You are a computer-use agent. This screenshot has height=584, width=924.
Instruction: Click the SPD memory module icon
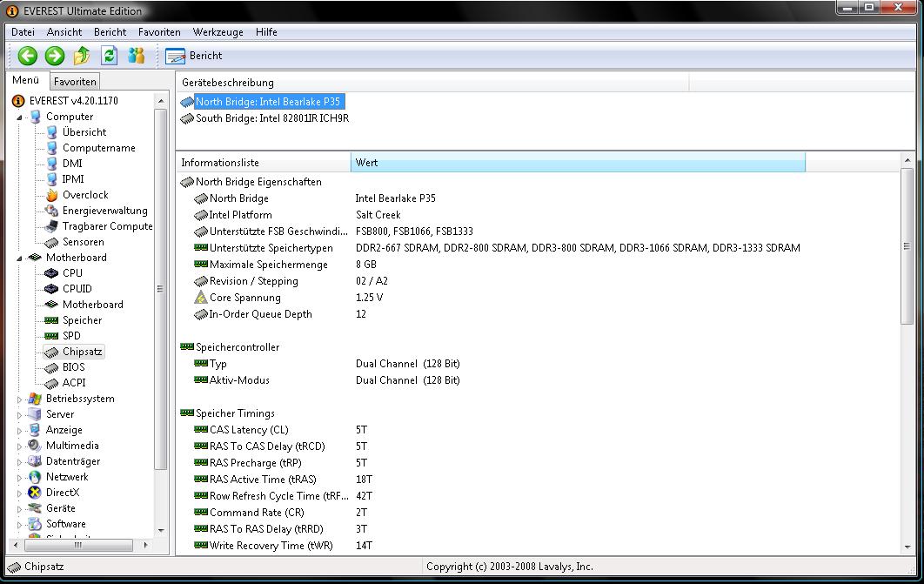tap(52, 336)
